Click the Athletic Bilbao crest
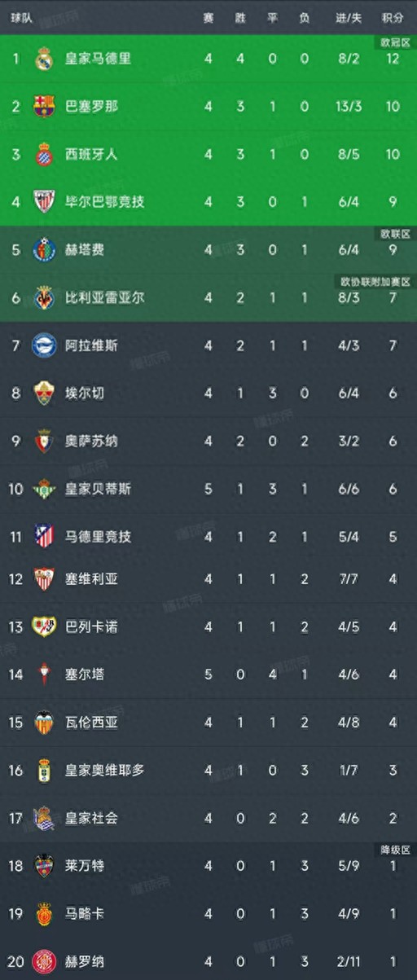The height and width of the screenshot is (980, 417). (44, 201)
